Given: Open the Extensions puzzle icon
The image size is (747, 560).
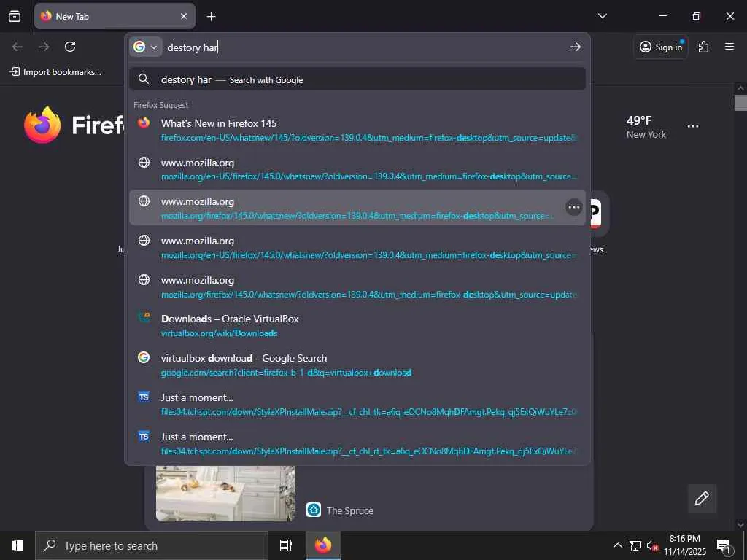Looking at the screenshot, I should (703, 47).
